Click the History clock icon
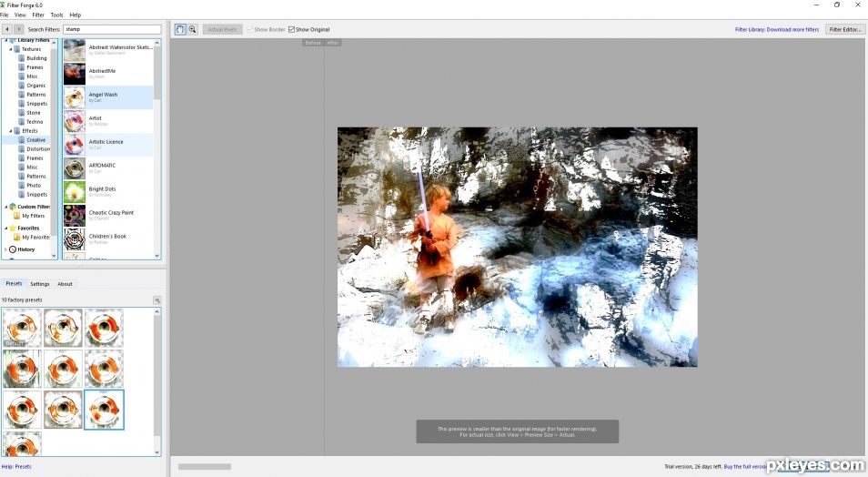The width and height of the screenshot is (868, 477). (x=13, y=249)
